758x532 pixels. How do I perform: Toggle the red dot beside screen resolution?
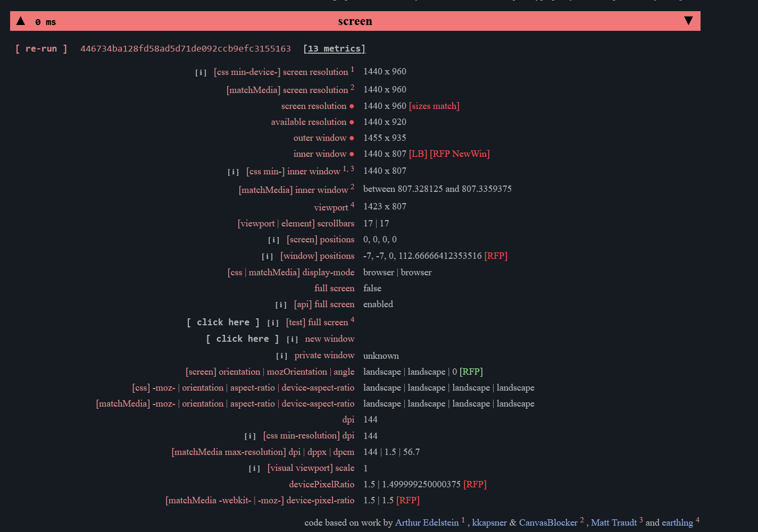(352, 106)
